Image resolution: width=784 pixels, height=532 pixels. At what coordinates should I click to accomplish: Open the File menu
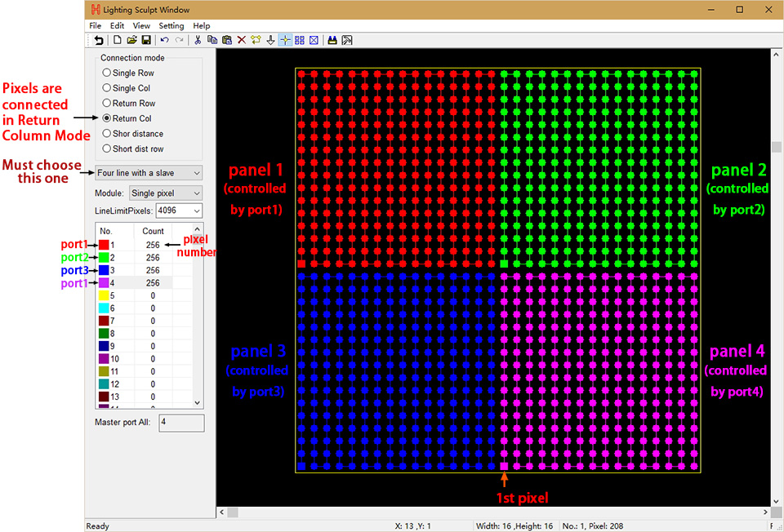click(95, 25)
